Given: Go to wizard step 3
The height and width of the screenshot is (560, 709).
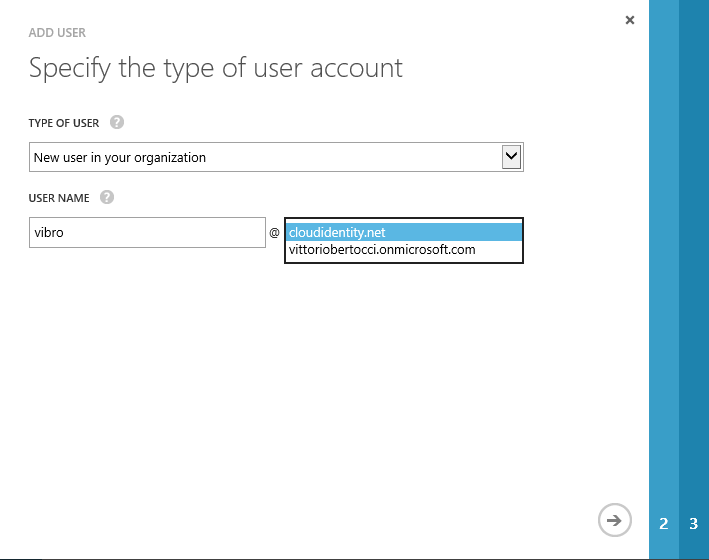Looking at the screenshot, I should 694,523.
